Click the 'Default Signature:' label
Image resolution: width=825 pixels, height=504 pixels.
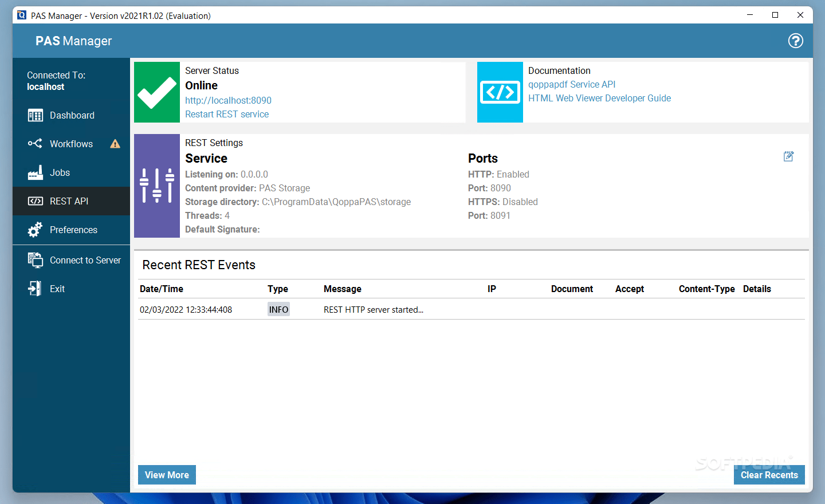222,229
